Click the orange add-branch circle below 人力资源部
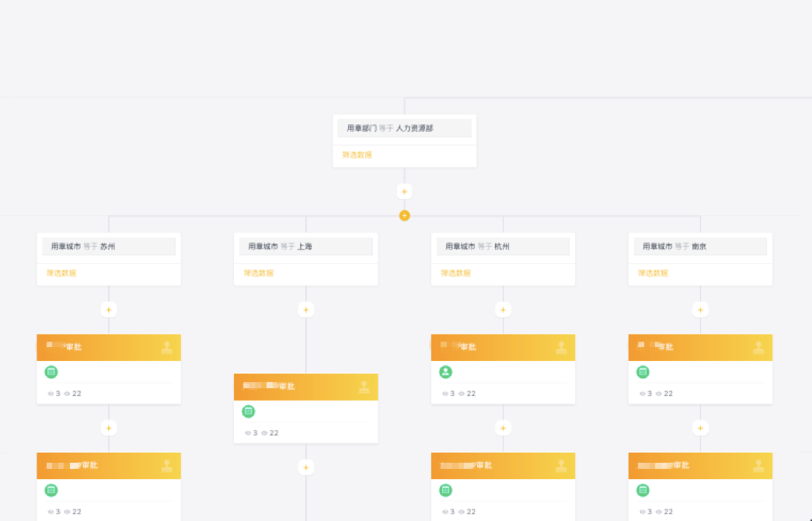The width and height of the screenshot is (812, 521). tap(404, 215)
